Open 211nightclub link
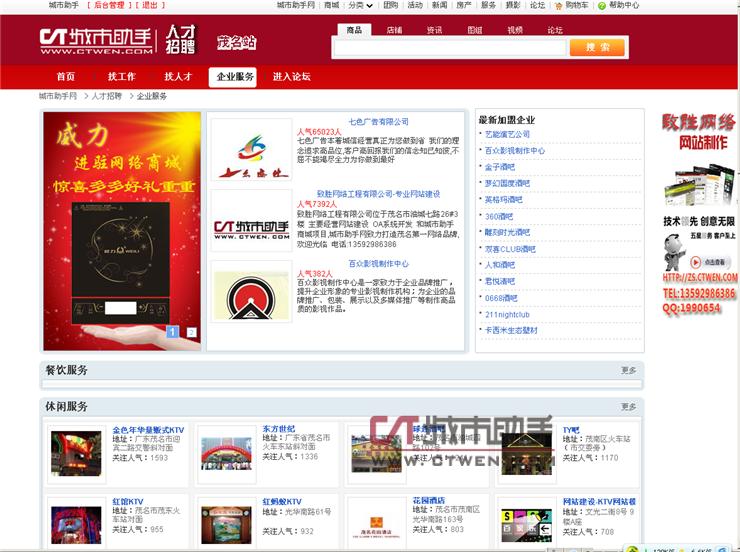The image size is (740, 552). click(507, 315)
